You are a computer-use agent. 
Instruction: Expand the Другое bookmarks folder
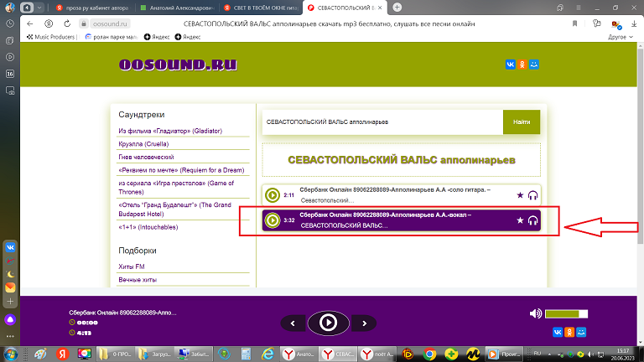621,37
